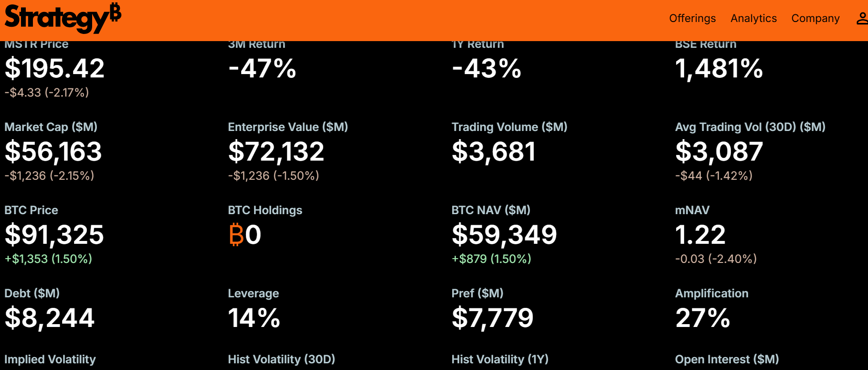
Task: Click the Amplification value 27%
Action: (702, 318)
